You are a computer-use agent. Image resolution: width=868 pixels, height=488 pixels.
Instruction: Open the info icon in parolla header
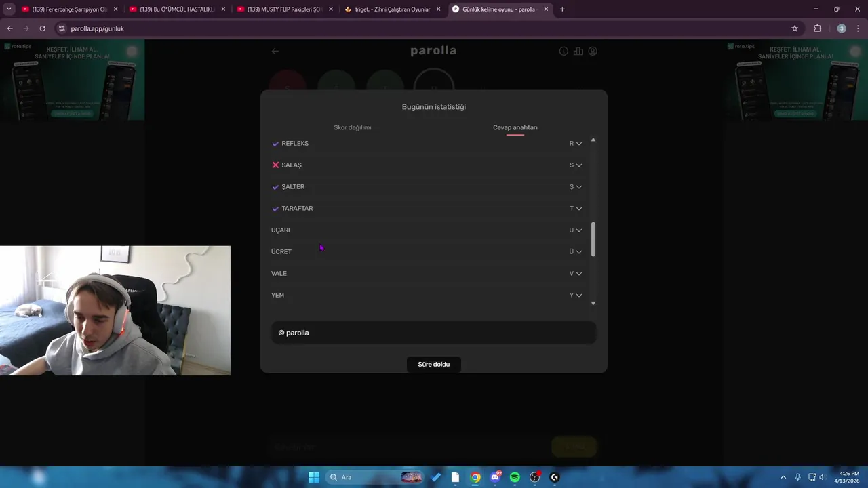pyautogui.click(x=564, y=51)
